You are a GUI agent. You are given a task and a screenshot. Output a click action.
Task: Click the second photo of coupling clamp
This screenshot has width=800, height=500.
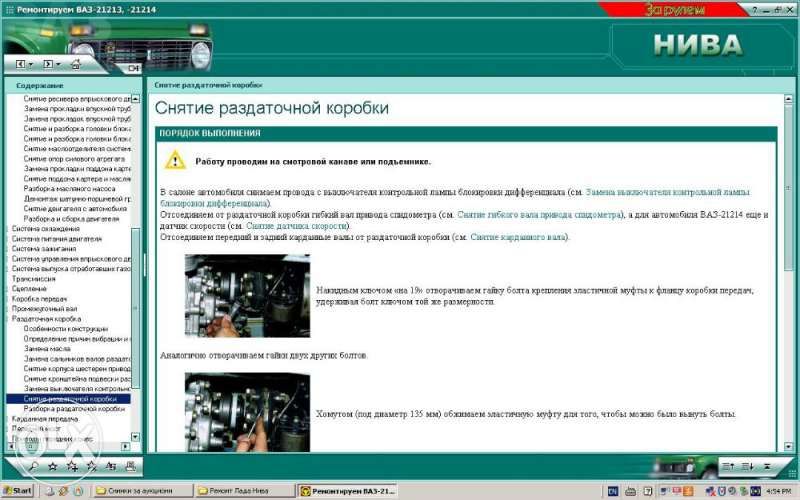point(247,412)
